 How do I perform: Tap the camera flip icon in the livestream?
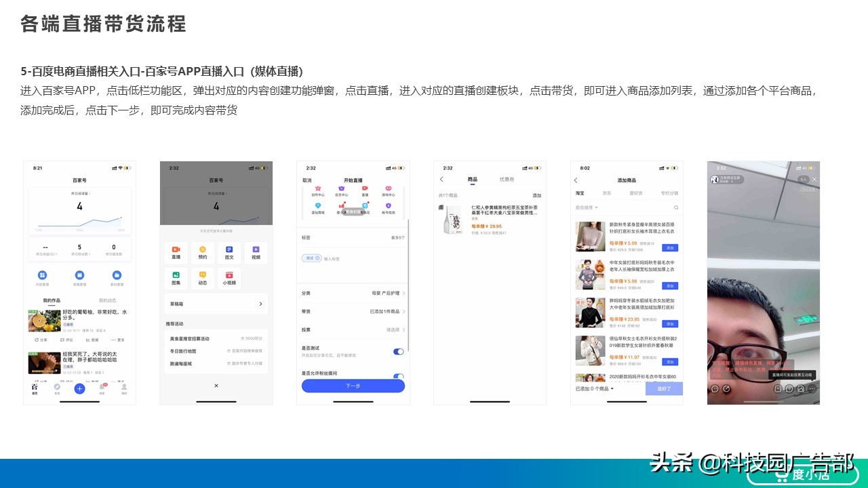pyautogui.click(x=801, y=388)
